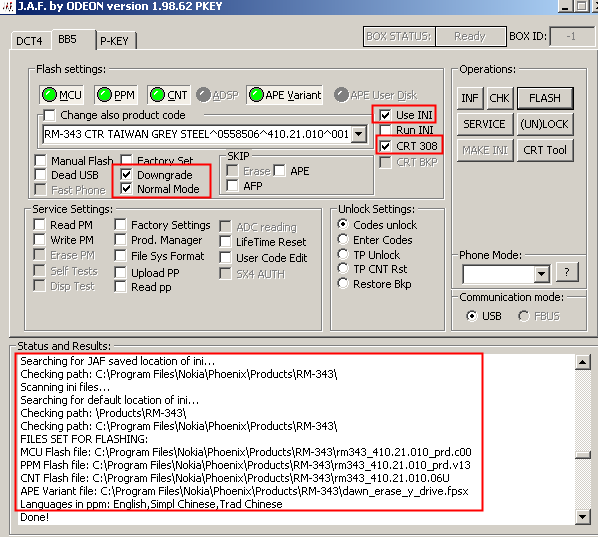Screen dimensions: 598x537
Task: Click the Phone Mode question mark button
Action: click(x=567, y=272)
